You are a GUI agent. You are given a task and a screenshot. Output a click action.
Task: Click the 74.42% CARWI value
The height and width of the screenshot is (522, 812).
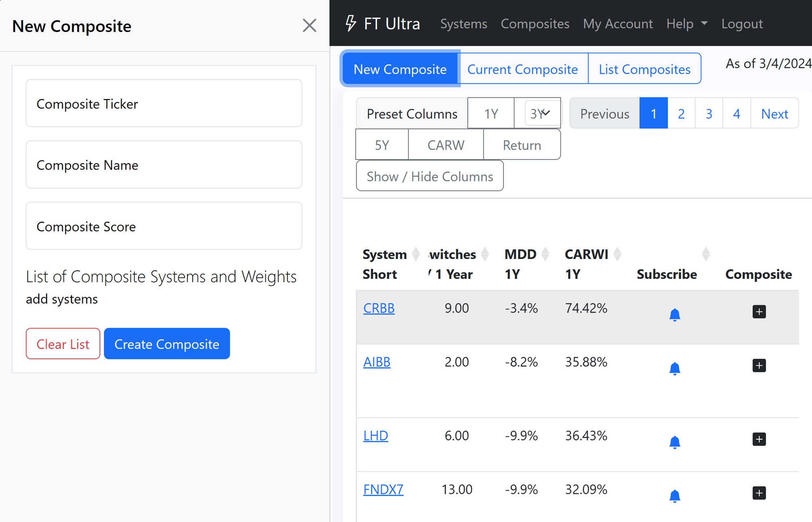click(586, 308)
